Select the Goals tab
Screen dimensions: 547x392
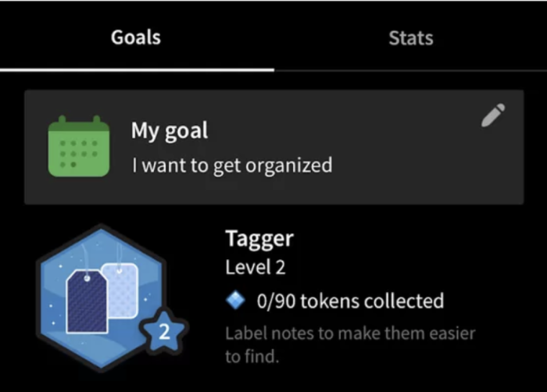click(x=136, y=37)
